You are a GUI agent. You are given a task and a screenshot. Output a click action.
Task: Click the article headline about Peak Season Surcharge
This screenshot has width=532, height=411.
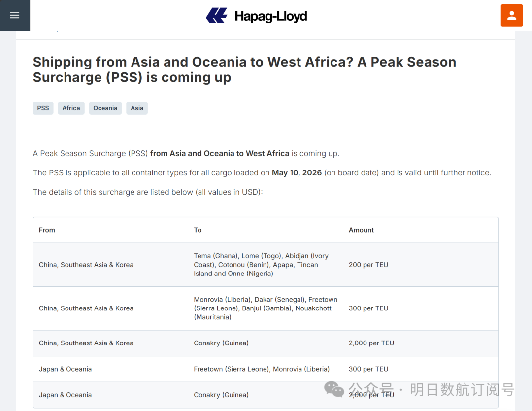coord(244,69)
